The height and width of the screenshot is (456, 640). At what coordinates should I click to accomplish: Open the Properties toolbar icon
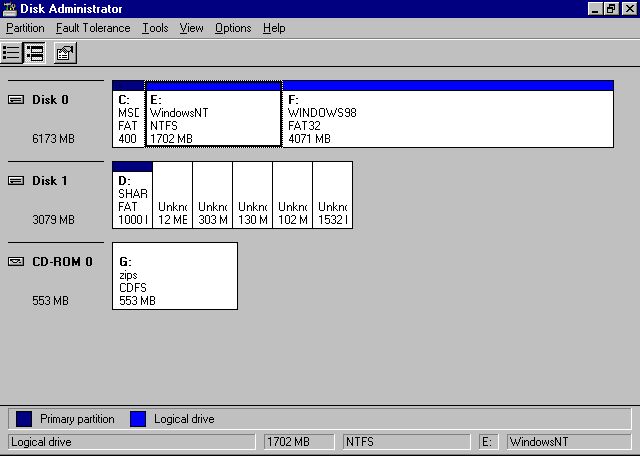point(65,53)
